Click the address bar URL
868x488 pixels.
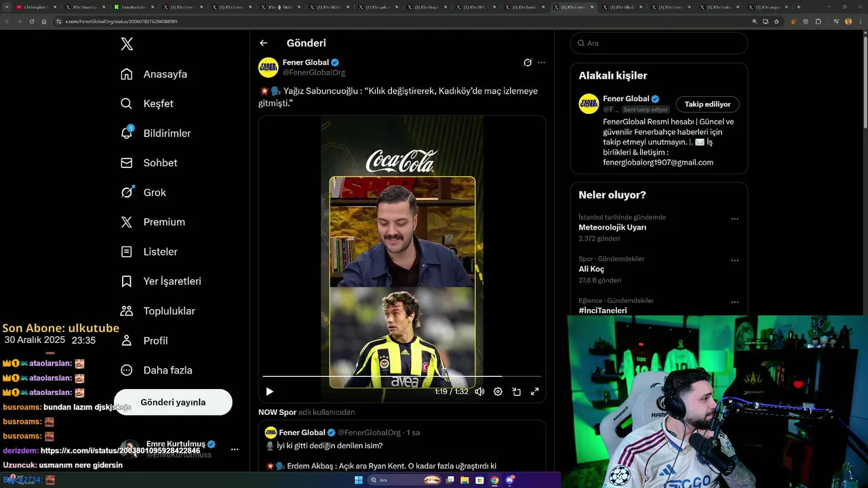121,22
